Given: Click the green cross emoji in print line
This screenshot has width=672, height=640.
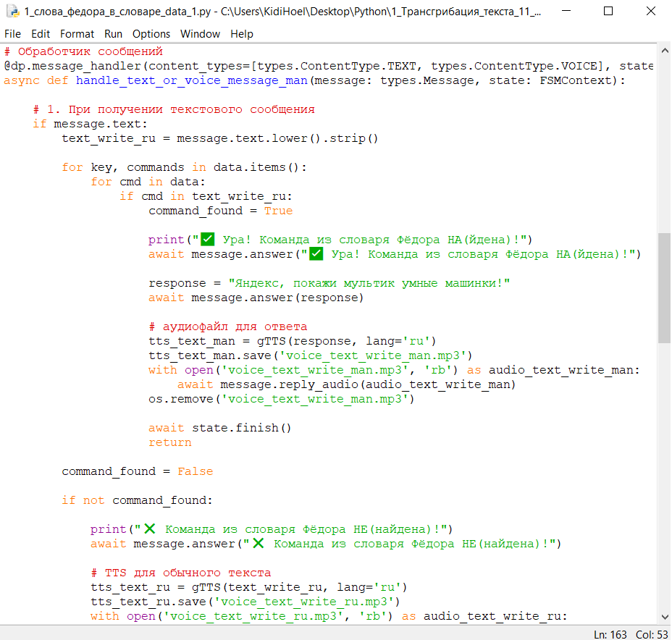Looking at the screenshot, I should (150, 529).
